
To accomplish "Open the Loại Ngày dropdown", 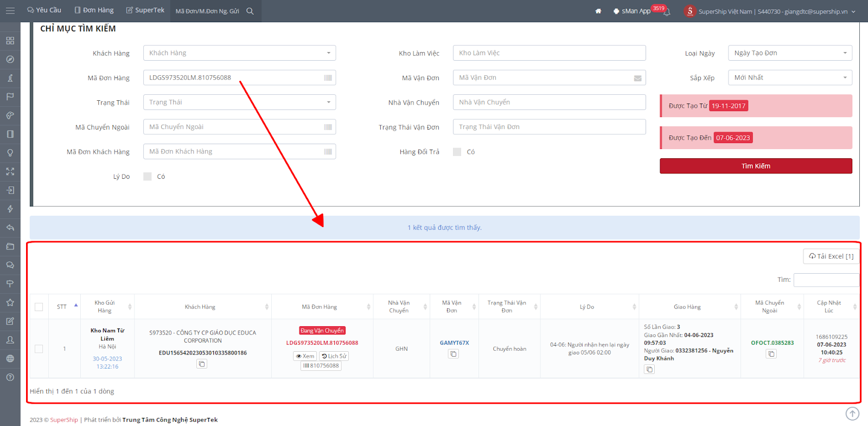I will [x=790, y=53].
